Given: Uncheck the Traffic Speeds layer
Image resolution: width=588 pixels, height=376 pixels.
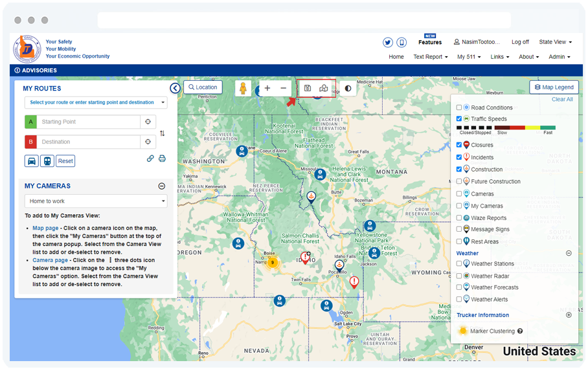Looking at the screenshot, I should pyautogui.click(x=459, y=119).
